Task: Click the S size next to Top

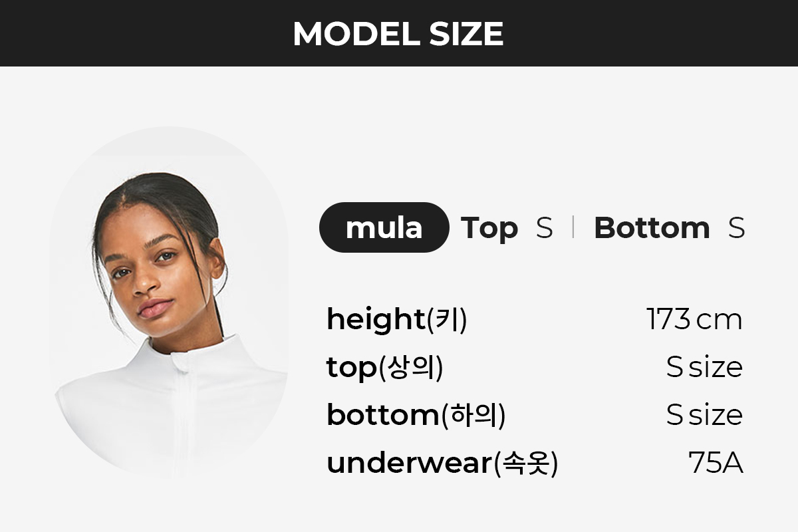Action: pos(544,228)
